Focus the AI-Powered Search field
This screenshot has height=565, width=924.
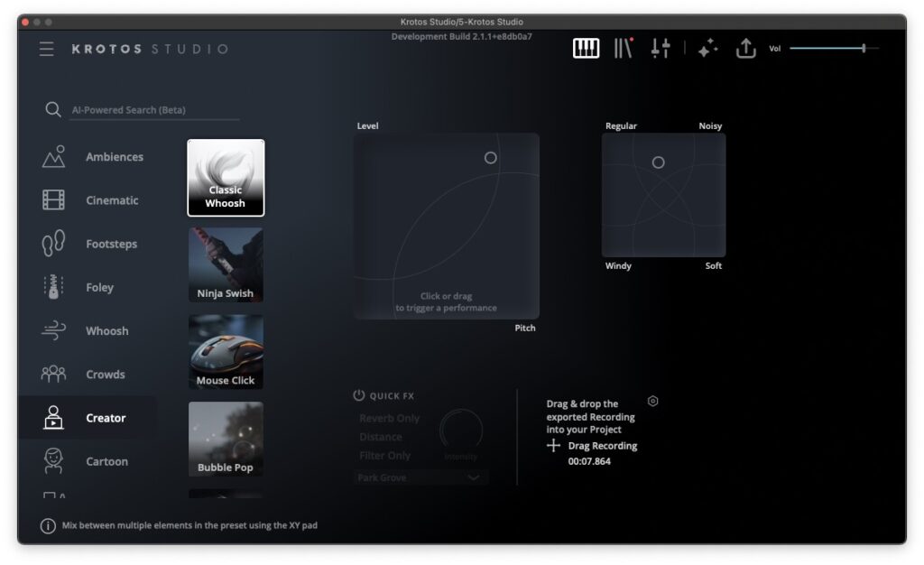click(x=154, y=110)
